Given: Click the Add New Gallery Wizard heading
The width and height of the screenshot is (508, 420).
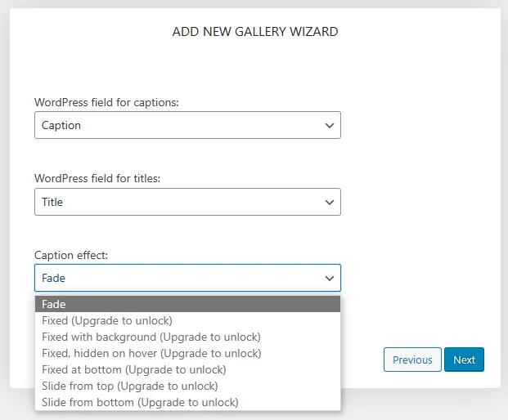Looking at the screenshot, I should tap(255, 32).
